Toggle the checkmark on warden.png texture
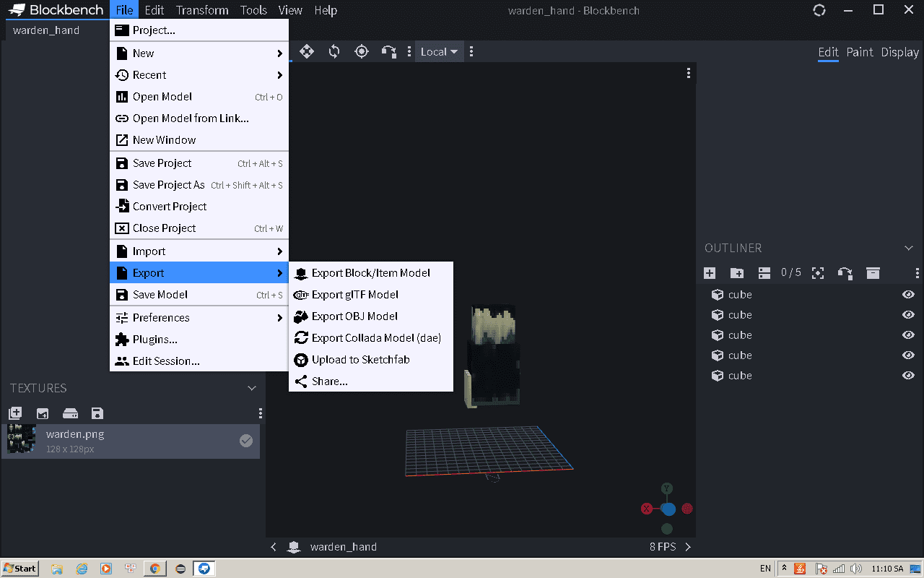This screenshot has height=578, width=924. (x=246, y=441)
